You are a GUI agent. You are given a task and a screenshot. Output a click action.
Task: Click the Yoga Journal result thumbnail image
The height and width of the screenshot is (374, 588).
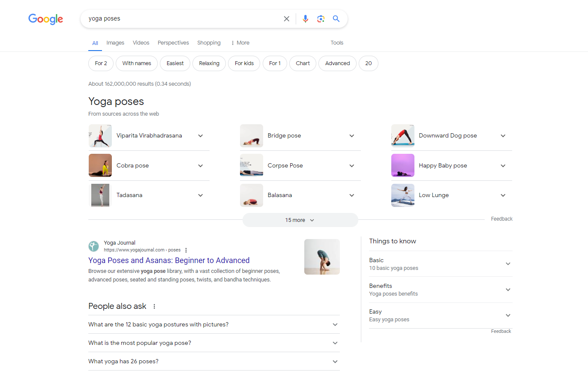tap(322, 256)
